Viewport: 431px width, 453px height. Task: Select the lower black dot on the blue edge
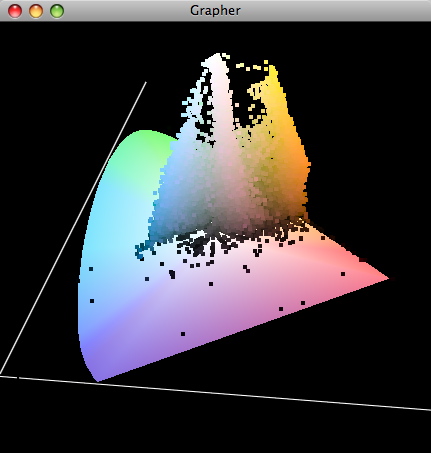(x=92, y=301)
